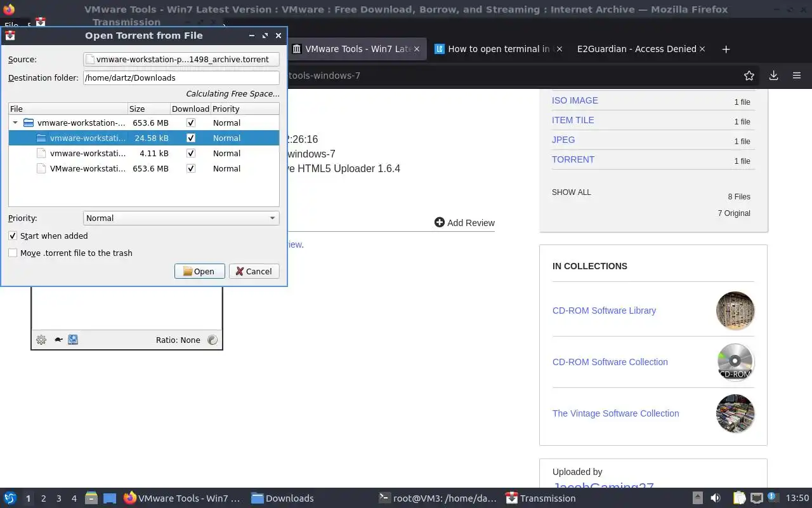Click the folder icon of the 653.6 MB parent row
The height and width of the screenshot is (508, 812).
coord(29,123)
